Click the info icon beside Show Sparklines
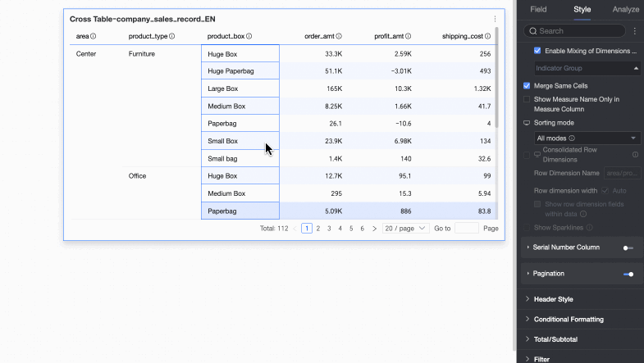The height and width of the screenshot is (363, 644). 589,227
